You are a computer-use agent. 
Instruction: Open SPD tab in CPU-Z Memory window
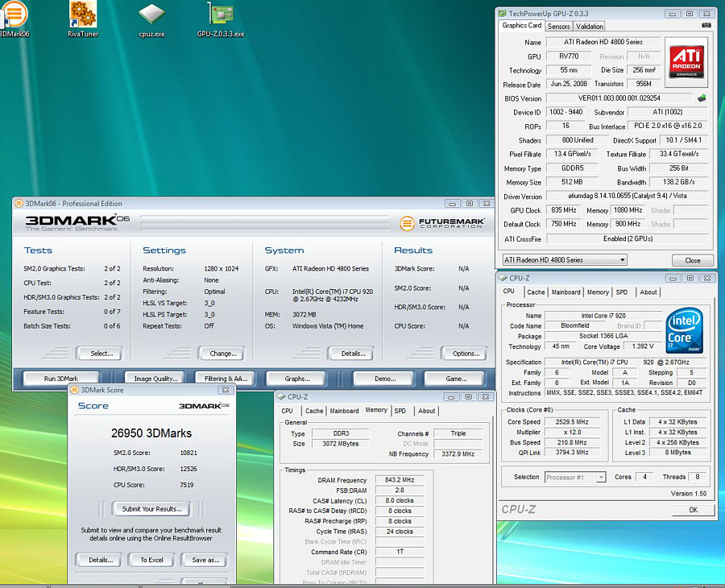coord(400,411)
